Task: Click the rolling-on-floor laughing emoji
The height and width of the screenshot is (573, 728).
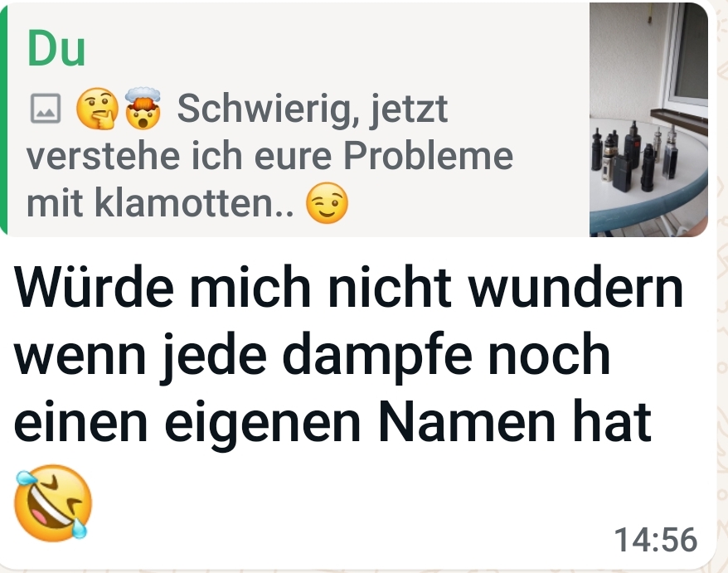Action: [53, 503]
